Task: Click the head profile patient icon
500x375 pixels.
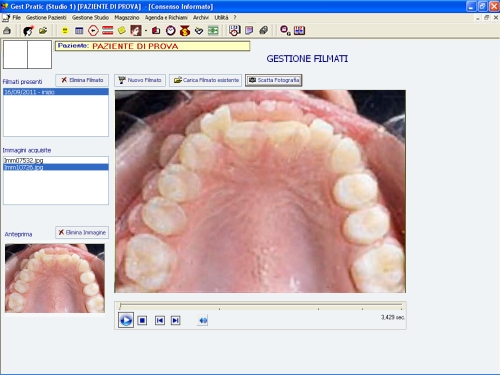Action: click(x=28, y=31)
